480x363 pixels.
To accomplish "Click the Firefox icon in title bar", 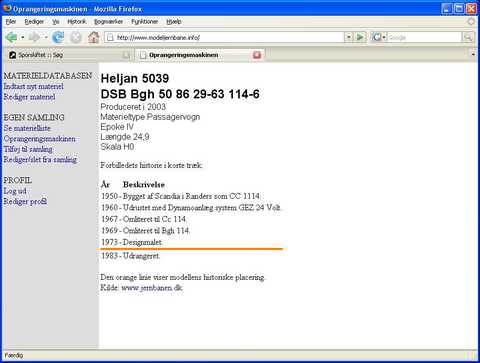I will pos(7,8).
